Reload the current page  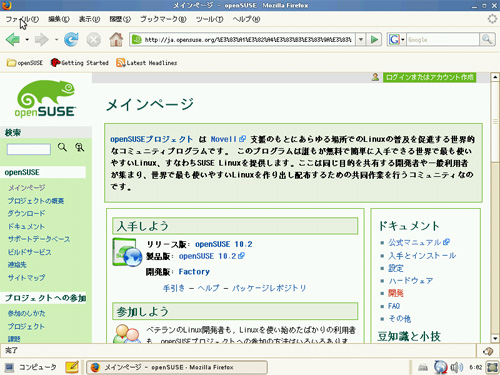point(71,40)
